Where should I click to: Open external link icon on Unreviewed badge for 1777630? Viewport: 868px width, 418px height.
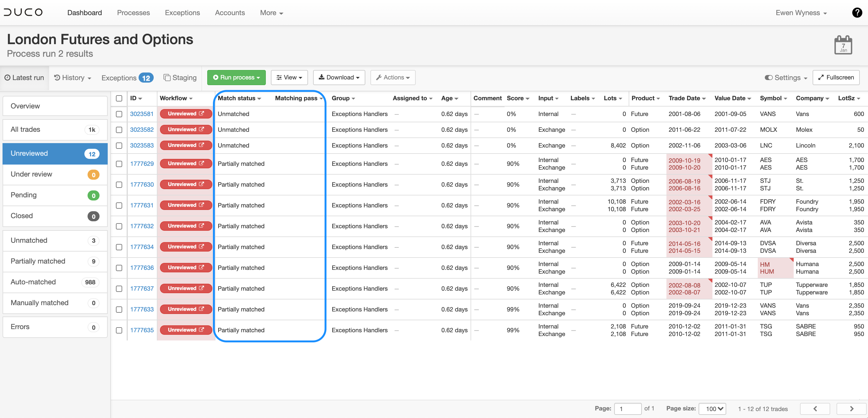coord(202,184)
